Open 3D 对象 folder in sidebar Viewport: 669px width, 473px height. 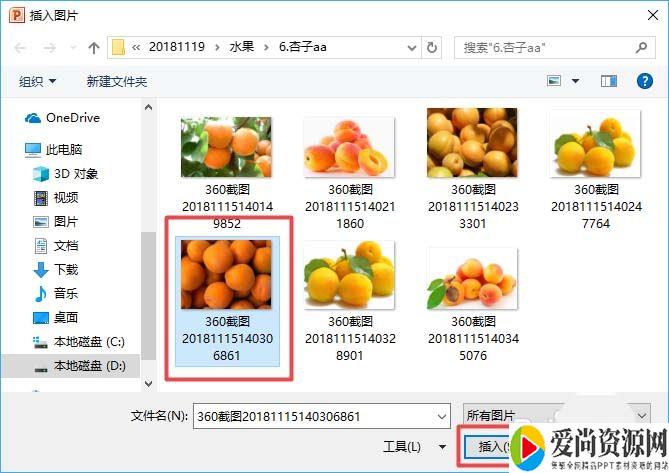pos(74,173)
